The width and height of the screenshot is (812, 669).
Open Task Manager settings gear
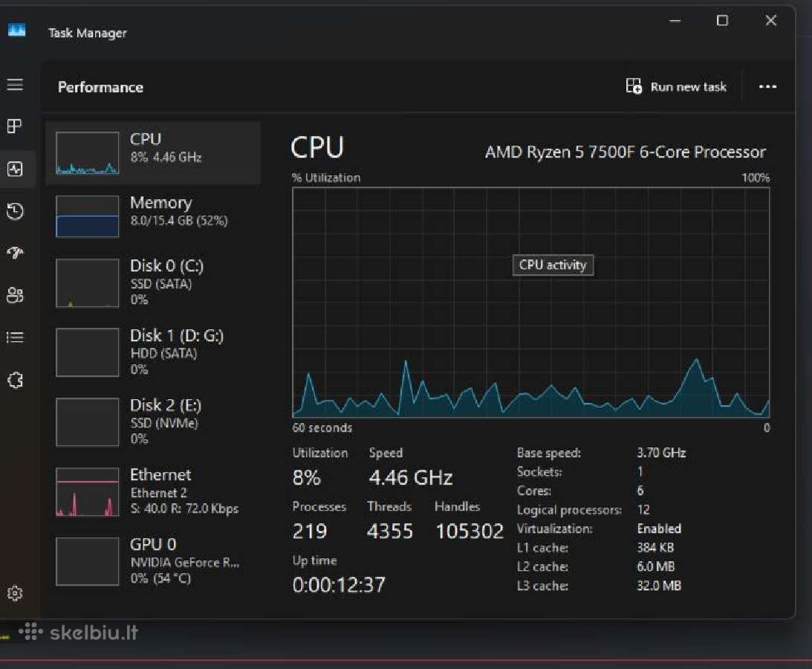click(x=15, y=593)
